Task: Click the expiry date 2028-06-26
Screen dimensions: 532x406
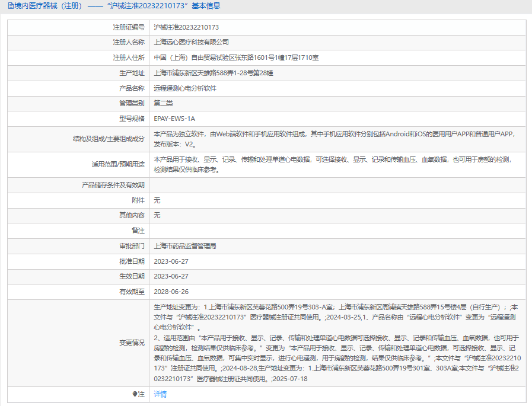Action: click(x=171, y=292)
